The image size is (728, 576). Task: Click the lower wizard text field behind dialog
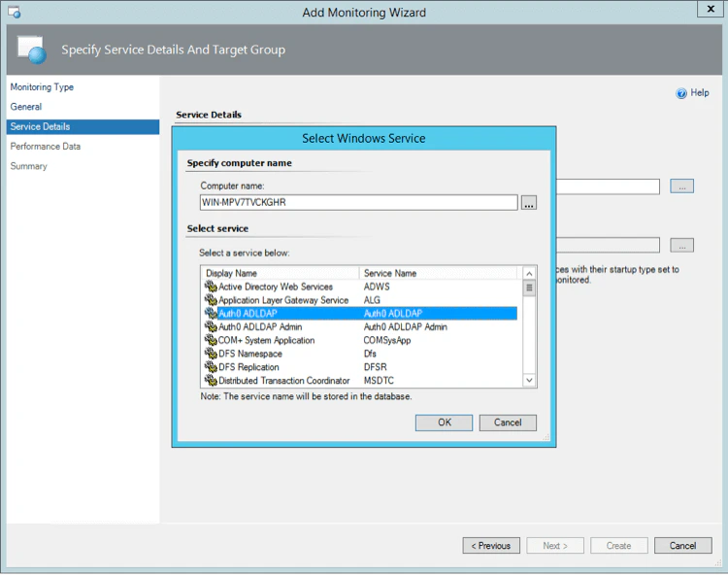coord(608,246)
